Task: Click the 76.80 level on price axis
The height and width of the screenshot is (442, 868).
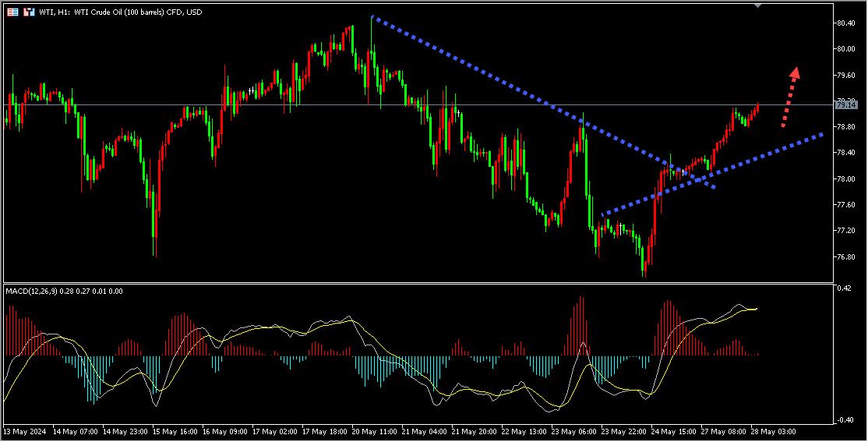Action: (x=845, y=257)
